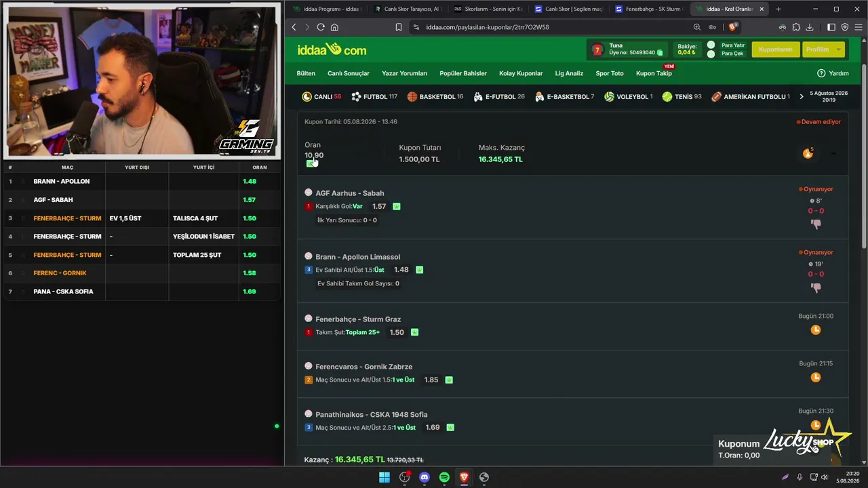The width and height of the screenshot is (868, 488).
Task: Collapse the coupon summary with the chevron
Action: point(833,154)
